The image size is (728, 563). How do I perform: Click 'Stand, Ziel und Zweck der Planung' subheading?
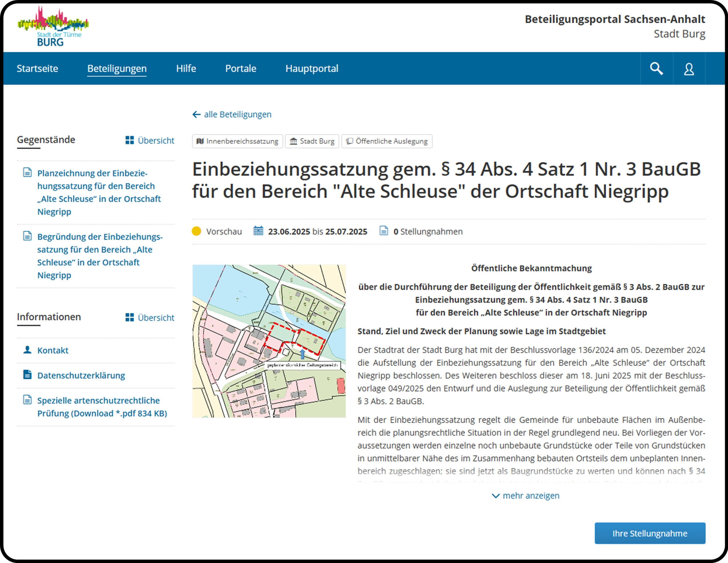(482, 331)
